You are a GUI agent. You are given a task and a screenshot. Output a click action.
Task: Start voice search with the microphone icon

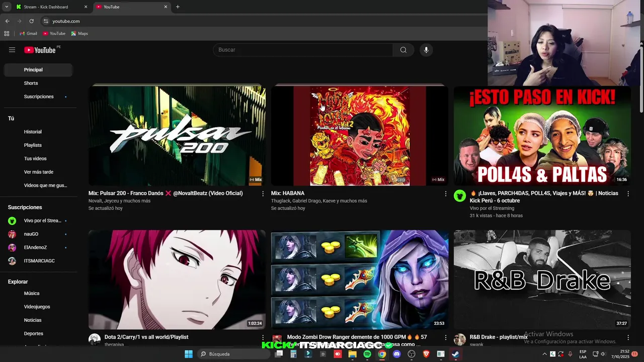[426, 50]
